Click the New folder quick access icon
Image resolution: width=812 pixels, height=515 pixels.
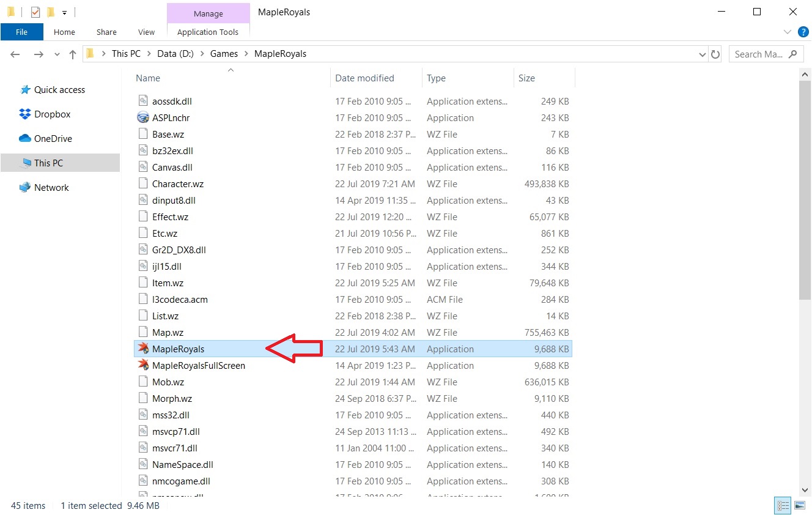coord(50,12)
